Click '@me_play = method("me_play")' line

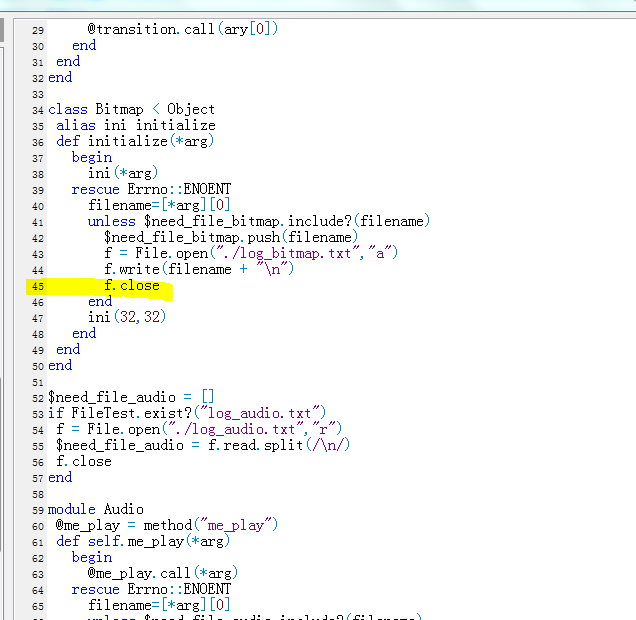click(x=167, y=526)
